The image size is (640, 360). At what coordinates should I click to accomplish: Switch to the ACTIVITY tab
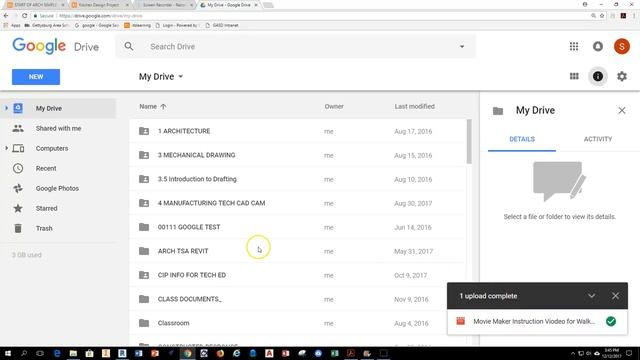[598, 139]
